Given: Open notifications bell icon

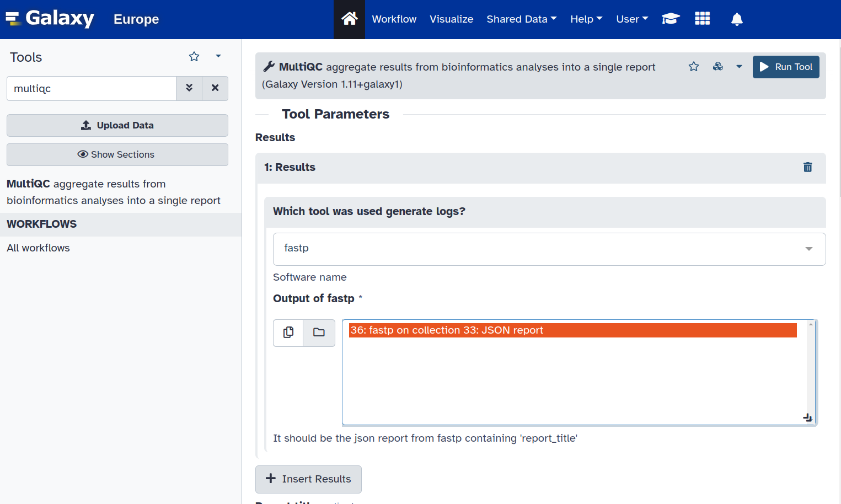Looking at the screenshot, I should 737,19.
